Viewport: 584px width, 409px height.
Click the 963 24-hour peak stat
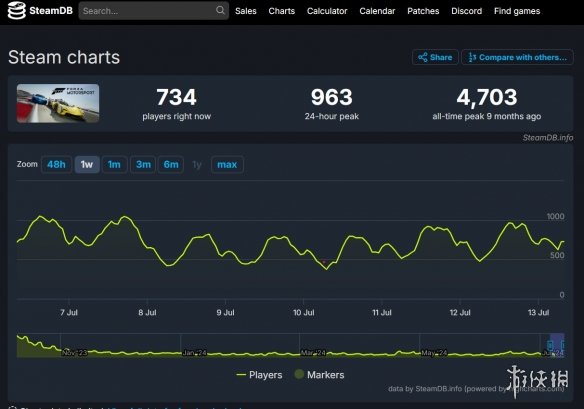[331, 104]
